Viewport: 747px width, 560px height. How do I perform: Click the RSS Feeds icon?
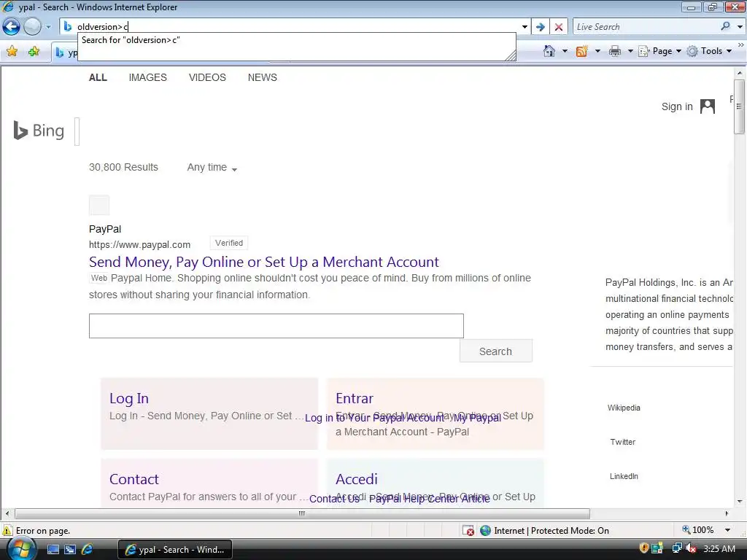point(581,51)
